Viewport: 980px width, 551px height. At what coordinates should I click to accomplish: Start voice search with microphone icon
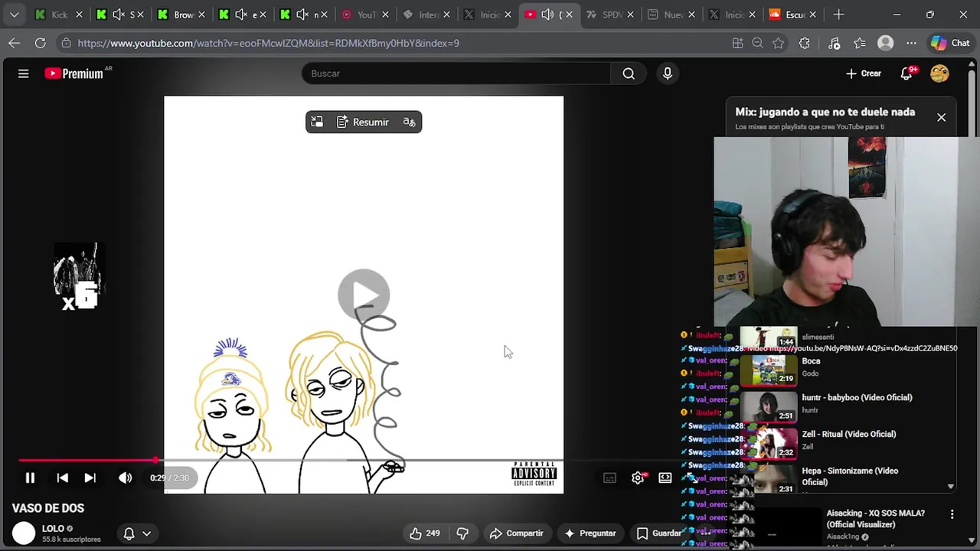coord(668,73)
